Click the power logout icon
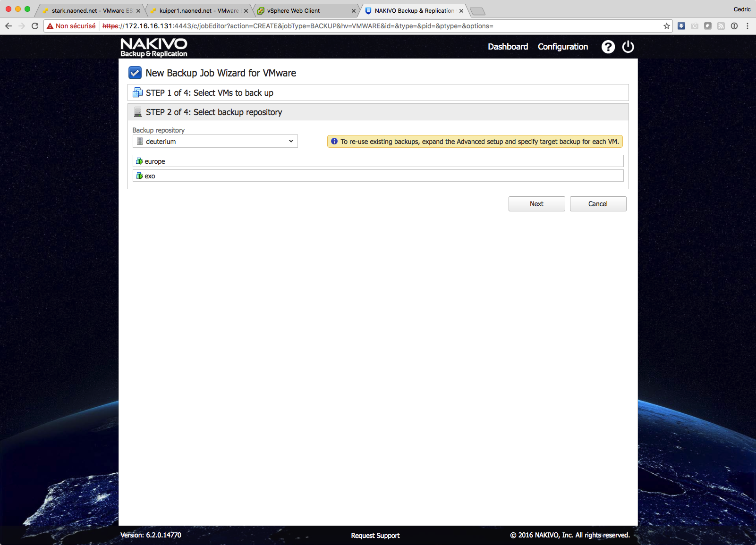Viewport: 756px width, 545px height. tap(628, 47)
